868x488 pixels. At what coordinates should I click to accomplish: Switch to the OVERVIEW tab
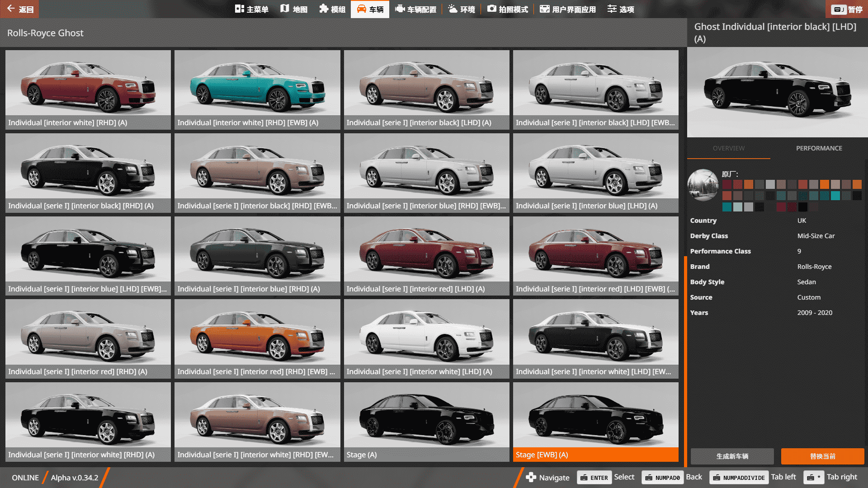[x=728, y=148]
